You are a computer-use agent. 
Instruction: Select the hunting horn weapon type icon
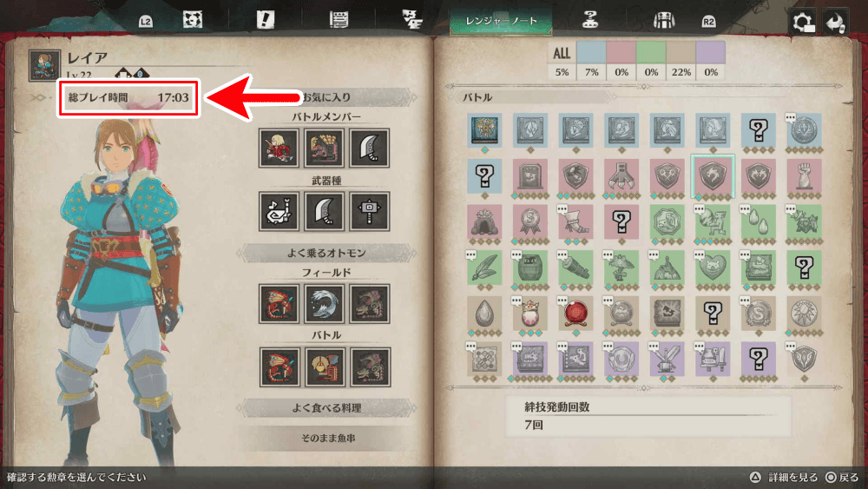[x=279, y=212]
